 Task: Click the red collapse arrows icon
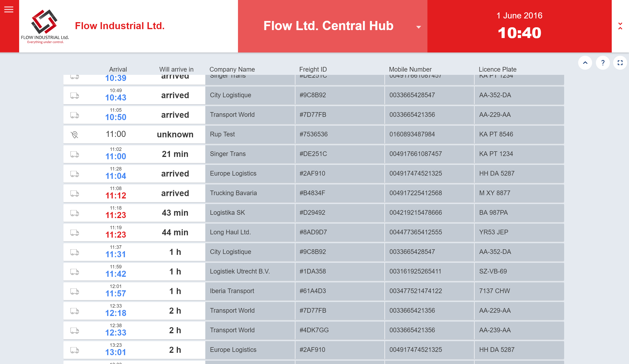620,26
